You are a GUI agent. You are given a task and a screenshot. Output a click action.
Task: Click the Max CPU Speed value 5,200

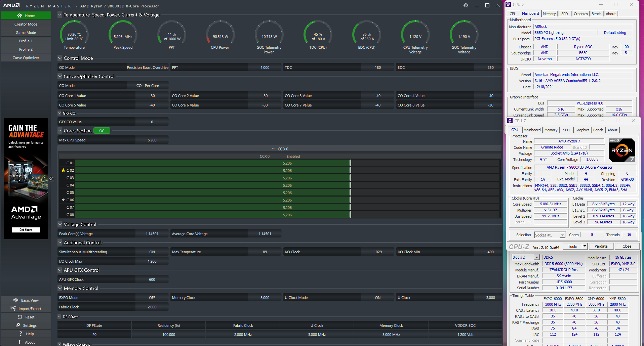(152, 140)
